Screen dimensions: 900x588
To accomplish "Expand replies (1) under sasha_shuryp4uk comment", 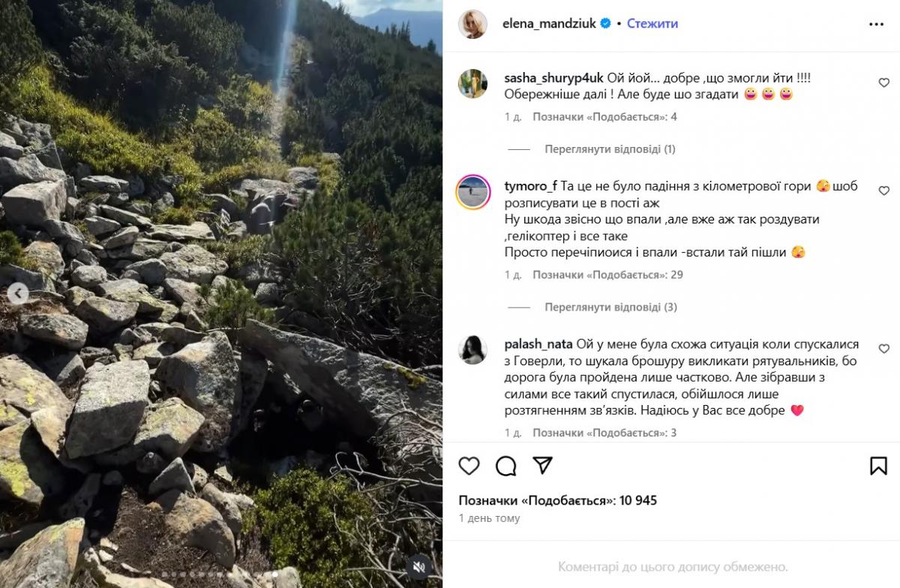I will pyautogui.click(x=610, y=149).
